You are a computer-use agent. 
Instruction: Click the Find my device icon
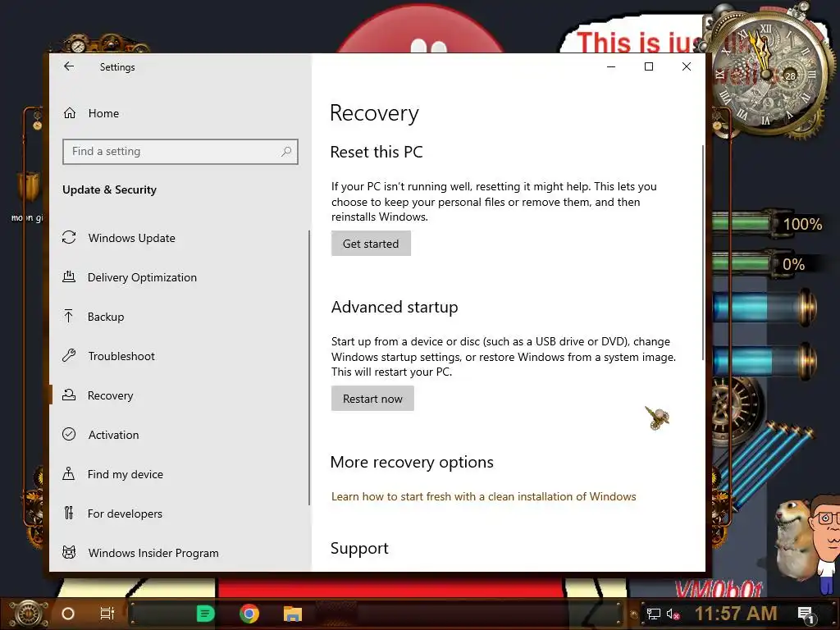[69, 473]
